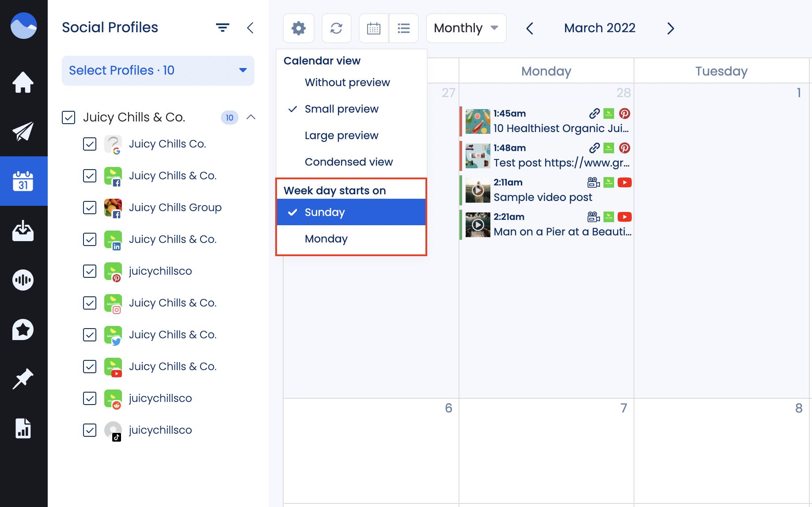Open the calendar icon in sidebar

(x=23, y=181)
